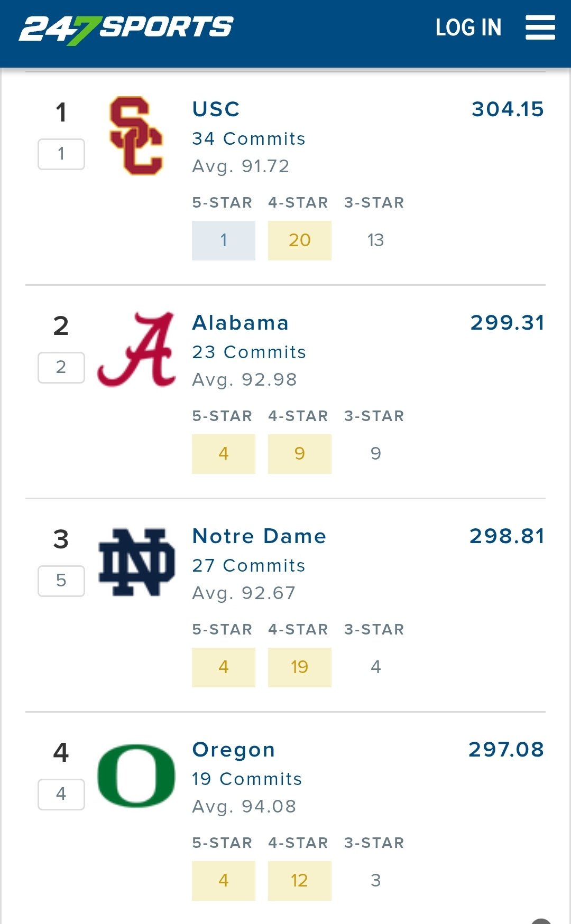Viewport: 571px width, 924px height.
Task: Open the USC team name link
Action: tap(216, 109)
